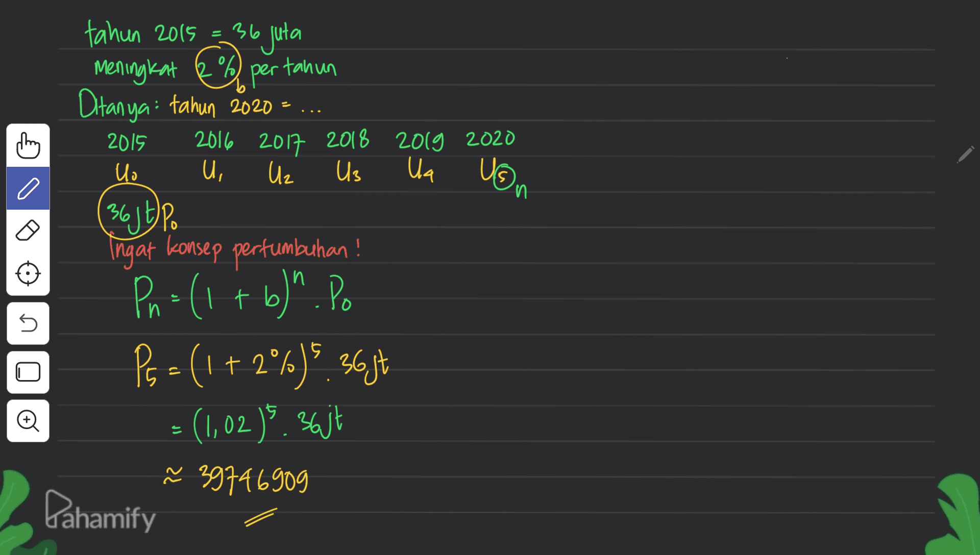Image resolution: width=980 pixels, height=555 pixels.
Task: Click the U3 label under 2018
Action: [x=348, y=171]
